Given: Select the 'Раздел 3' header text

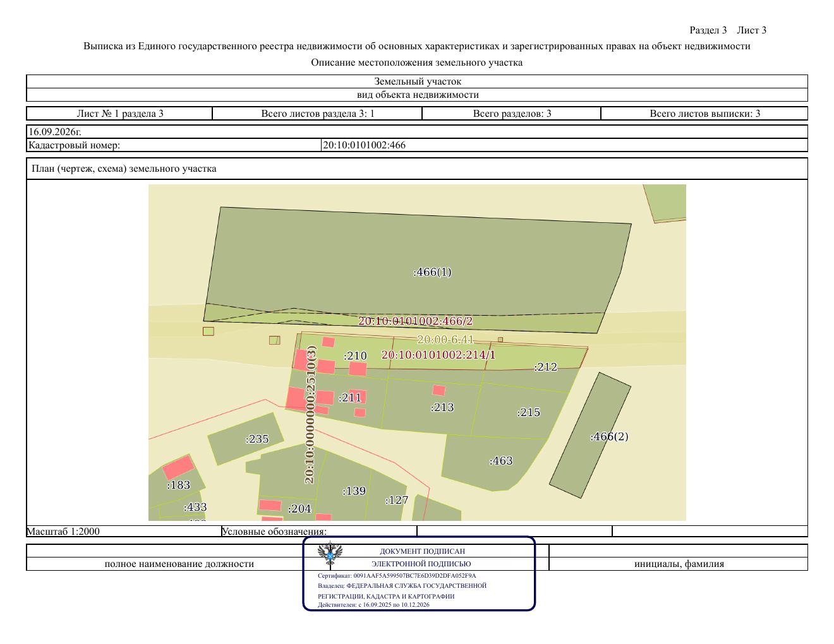Looking at the screenshot, I should click(708, 30).
